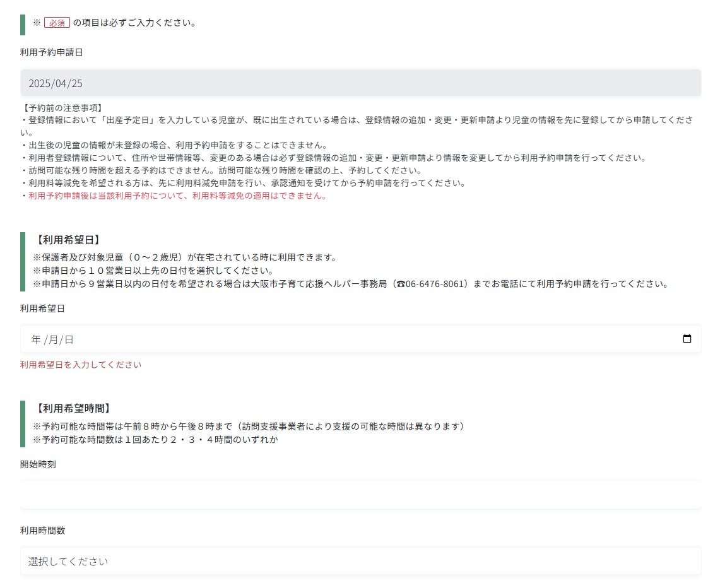Click the 利用予約申請日 field label

[51, 52]
